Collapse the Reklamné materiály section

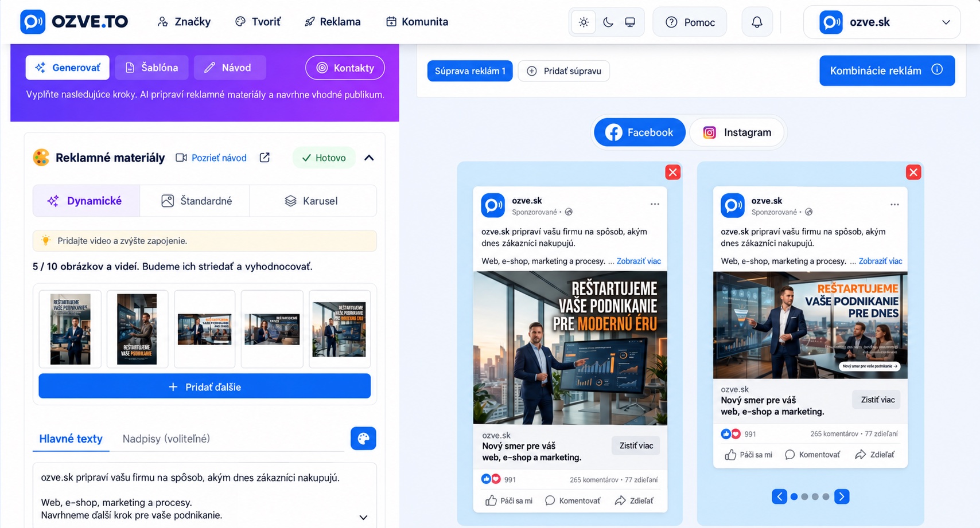(x=369, y=158)
